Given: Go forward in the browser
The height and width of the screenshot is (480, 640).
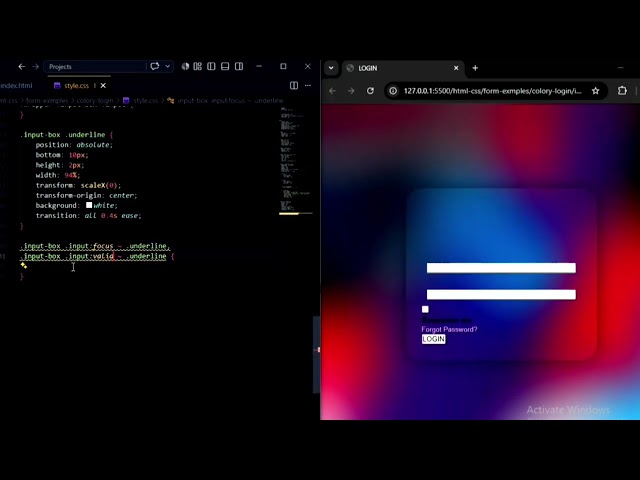Looking at the screenshot, I should point(351,91).
